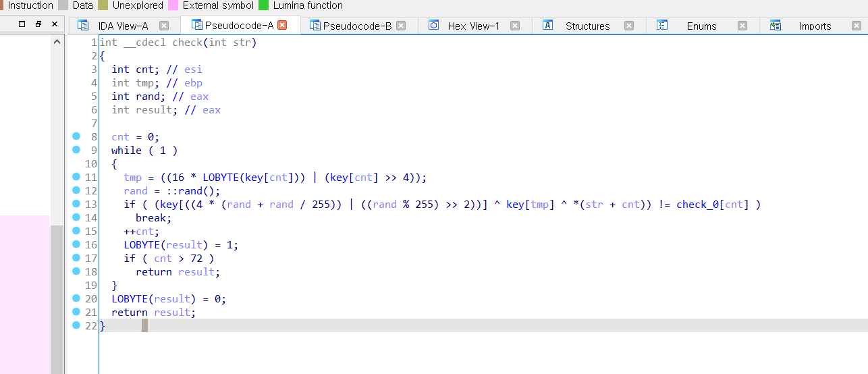Toggle breakpoint on line 21
The height and width of the screenshot is (374, 868).
(76, 312)
